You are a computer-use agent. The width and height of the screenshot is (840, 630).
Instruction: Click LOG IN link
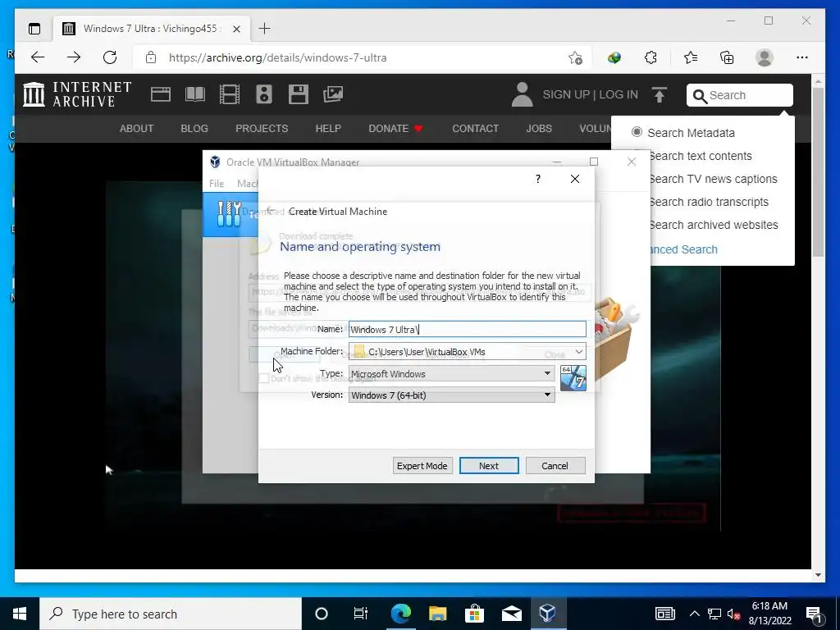(x=619, y=95)
